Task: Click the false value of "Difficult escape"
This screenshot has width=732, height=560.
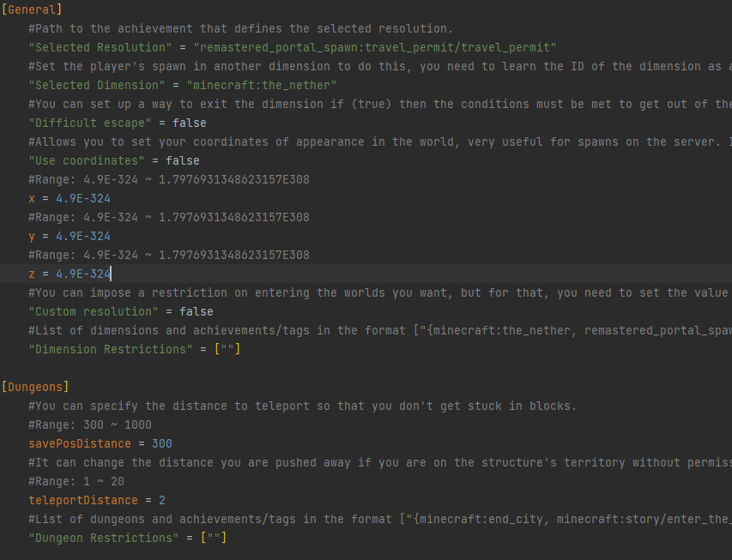Action: click(189, 123)
